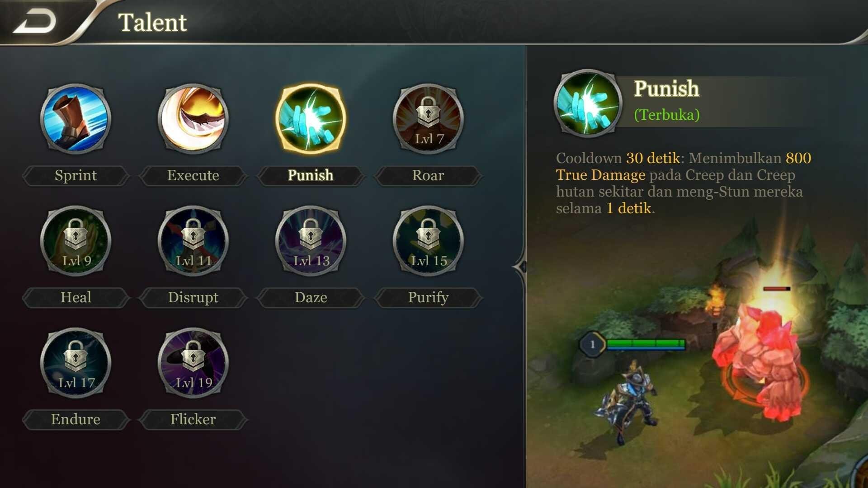The height and width of the screenshot is (488, 868).
Task: Click the Sprint name label
Action: coord(75,175)
